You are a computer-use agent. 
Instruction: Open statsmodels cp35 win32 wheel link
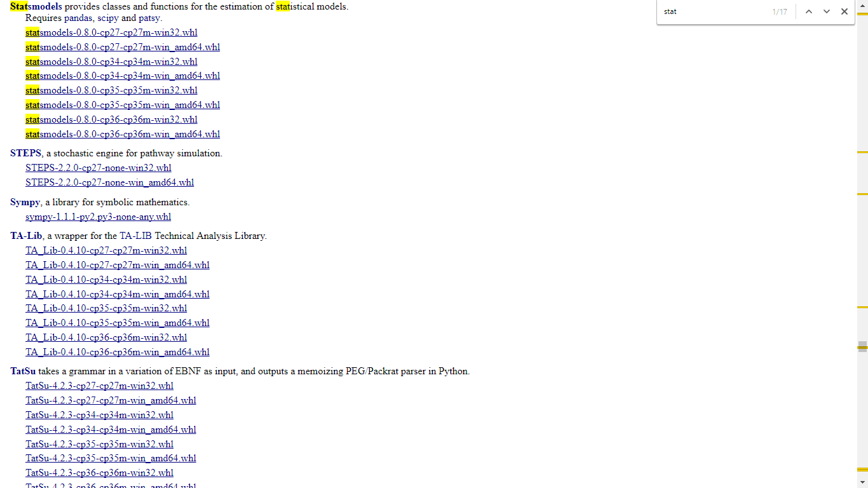(111, 90)
